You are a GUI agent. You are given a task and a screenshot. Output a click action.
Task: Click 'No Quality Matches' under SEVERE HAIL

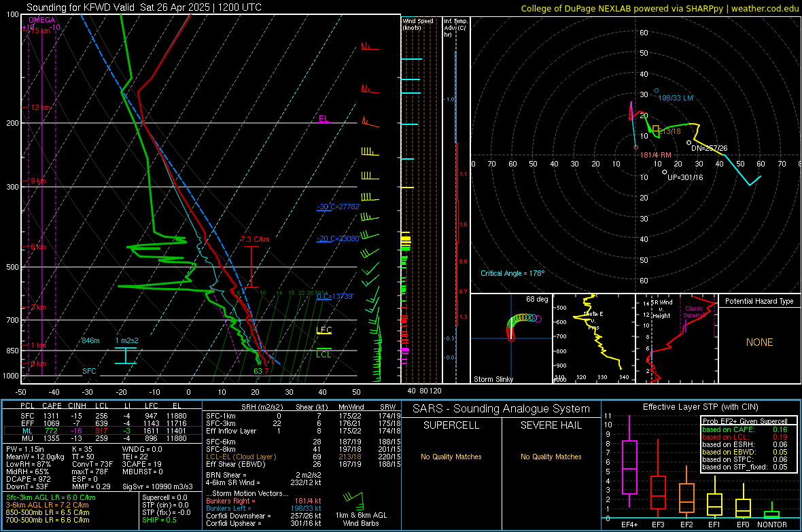(551, 457)
